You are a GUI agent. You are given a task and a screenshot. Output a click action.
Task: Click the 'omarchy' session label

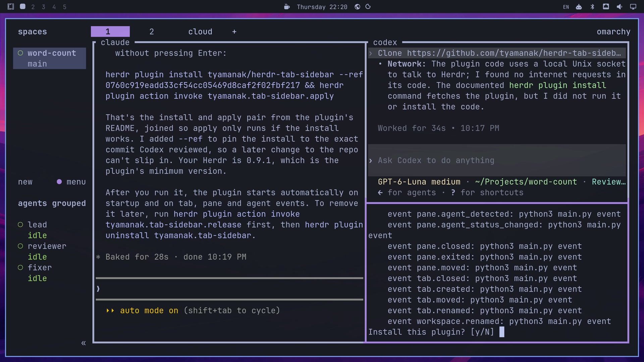click(x=613, y=32)
